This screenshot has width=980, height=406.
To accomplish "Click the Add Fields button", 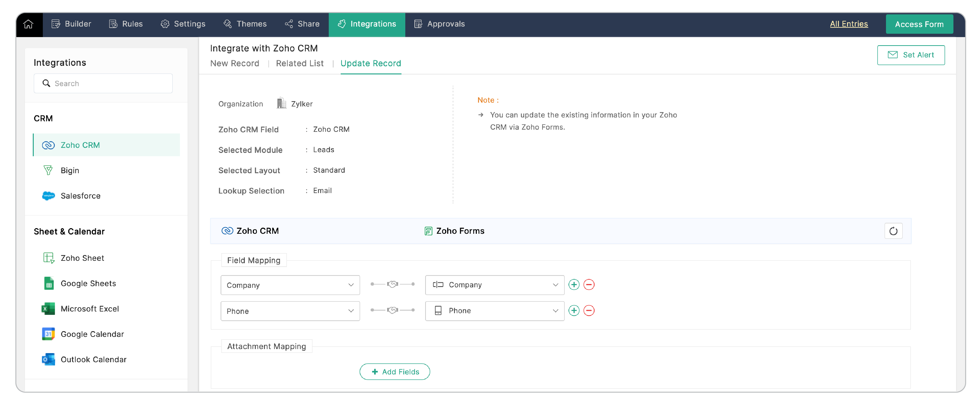I will click(395, 372).
